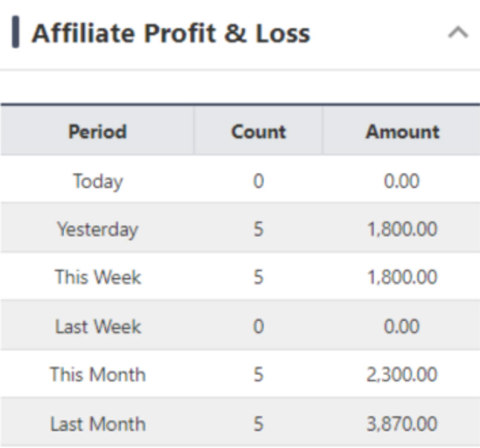Select the This Month row label
This screenshot has width=480, height=448.
tap(97, 375)
